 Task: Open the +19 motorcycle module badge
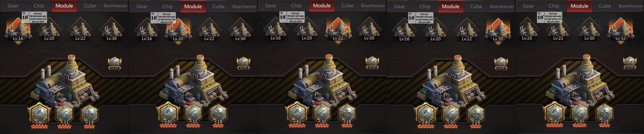[89, 114]
